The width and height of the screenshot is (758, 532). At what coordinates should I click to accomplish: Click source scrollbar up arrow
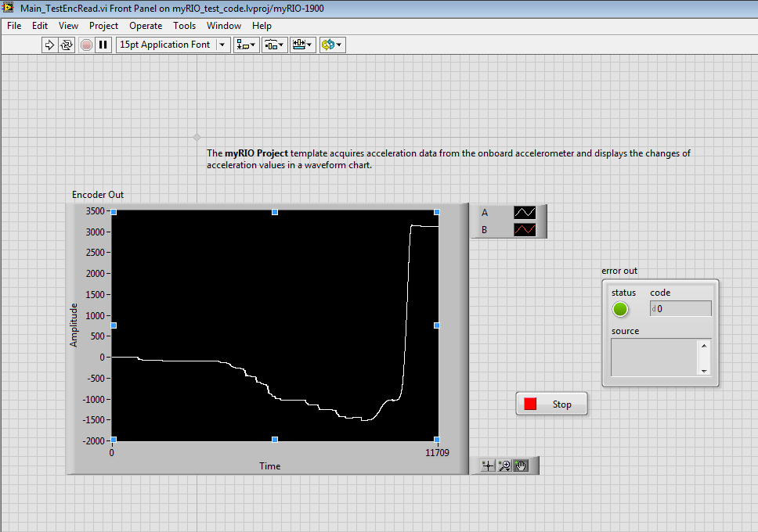(704, 346)
